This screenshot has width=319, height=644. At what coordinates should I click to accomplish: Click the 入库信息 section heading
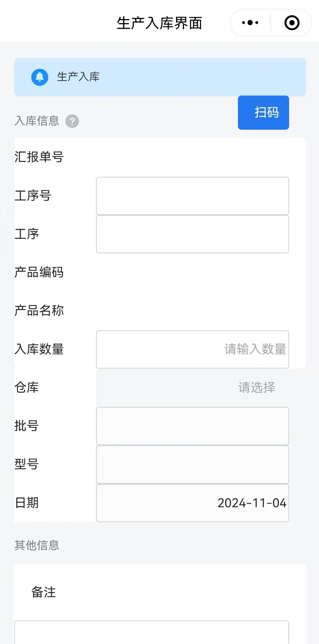[37, 121]
